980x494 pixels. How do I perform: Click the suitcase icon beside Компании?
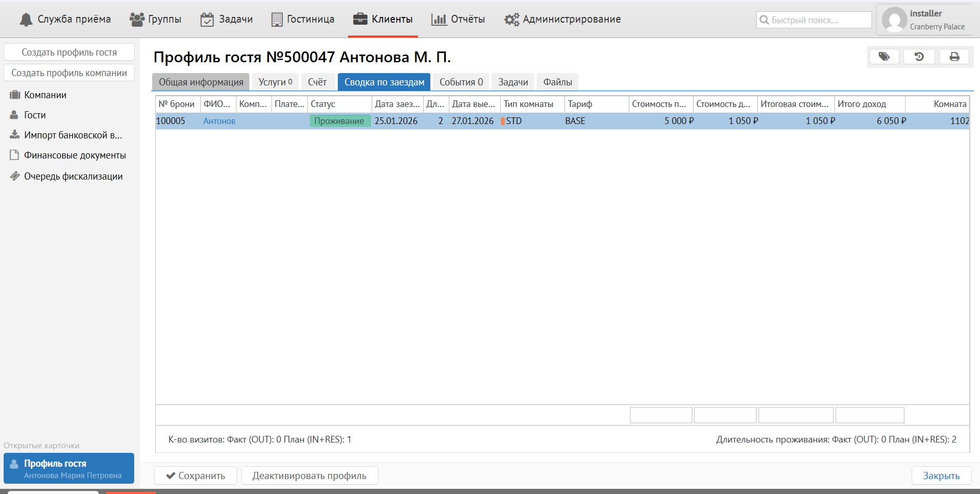[x=15, y=95]
